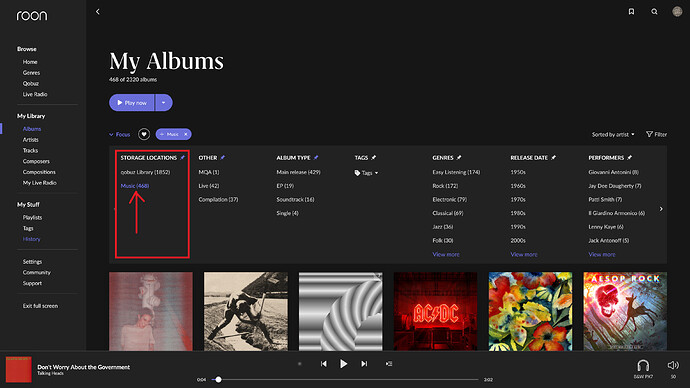
Task: Play the current track
Action: tap(343, 364)
